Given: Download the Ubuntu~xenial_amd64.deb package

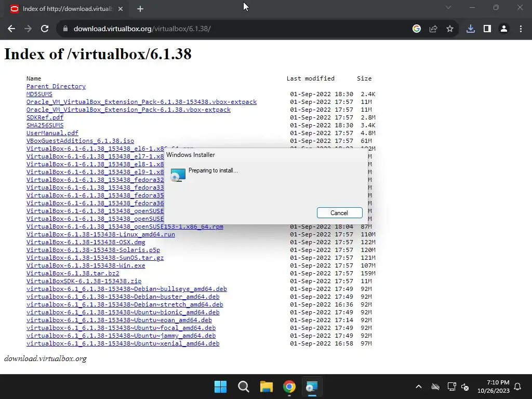Looking at the screenshot, I should tap(123, 344).
